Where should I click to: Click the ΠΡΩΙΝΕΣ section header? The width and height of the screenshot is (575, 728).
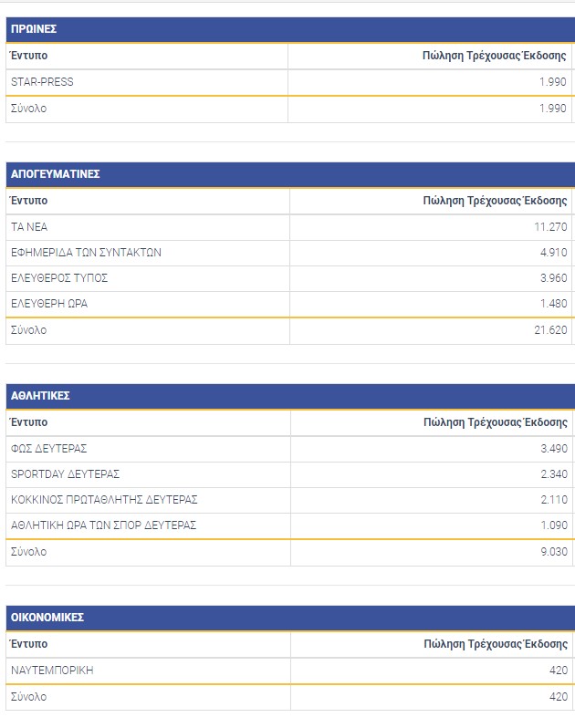coord(34,29)
